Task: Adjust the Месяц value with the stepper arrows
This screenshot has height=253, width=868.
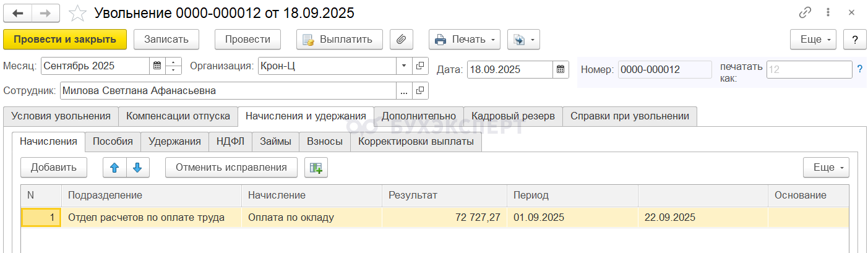Action: point(174,66)
